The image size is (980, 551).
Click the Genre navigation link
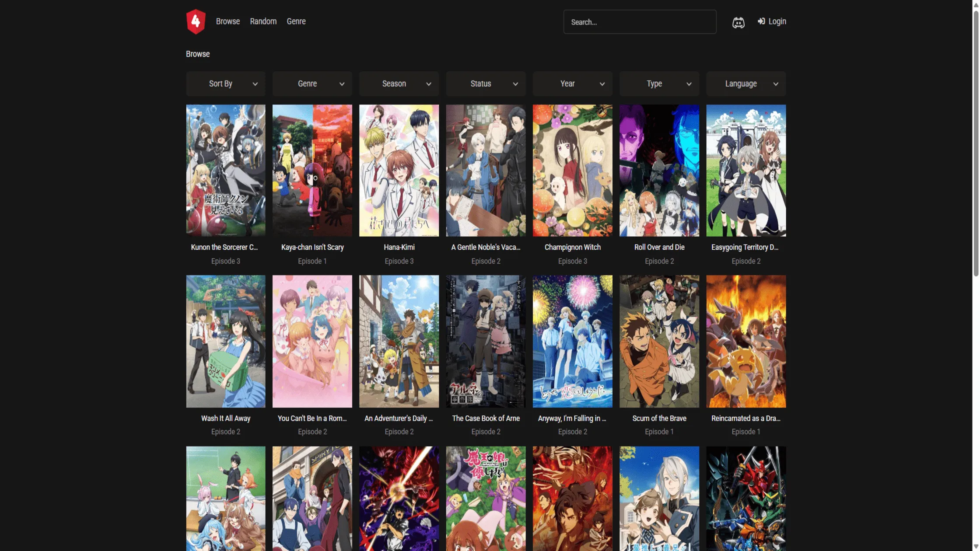point(296,21)
